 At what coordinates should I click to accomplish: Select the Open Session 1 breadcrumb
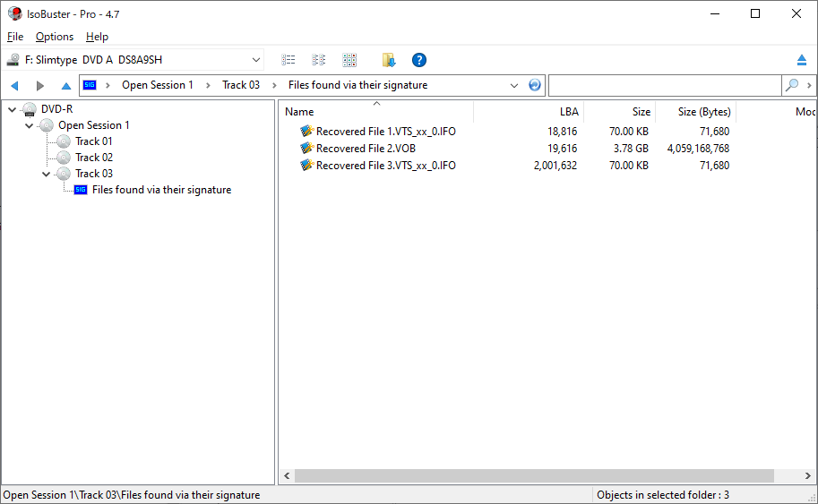pos(157,85)
